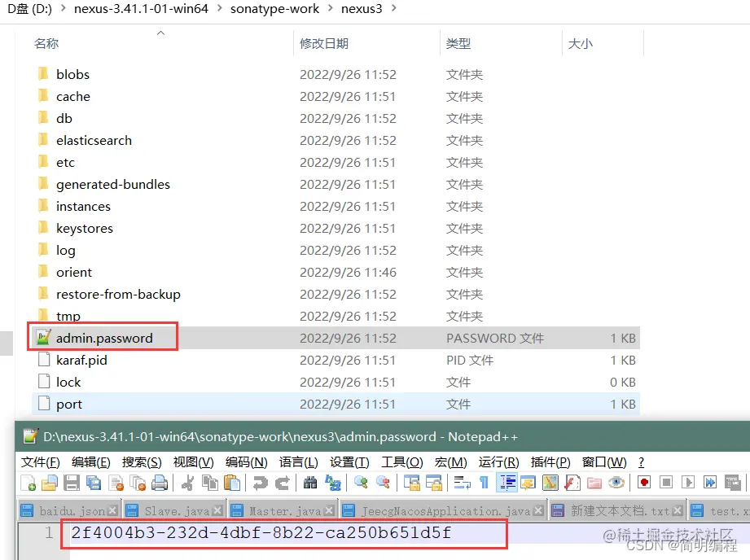The image size is (750, 560).
Task: Open the 工具(O) menu
Action: pos(401,462)
